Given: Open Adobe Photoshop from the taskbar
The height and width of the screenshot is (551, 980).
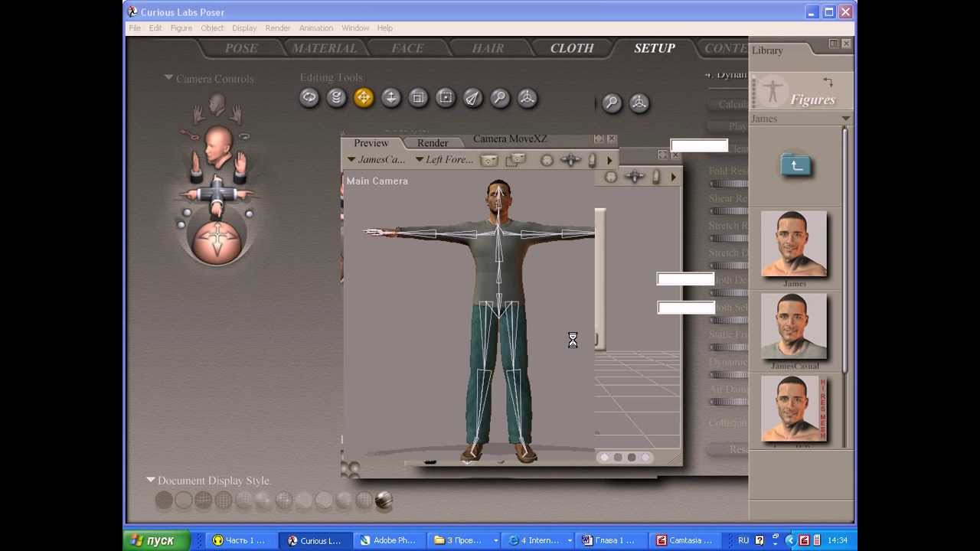Looking at the screenshot, I should coord(389,540).
